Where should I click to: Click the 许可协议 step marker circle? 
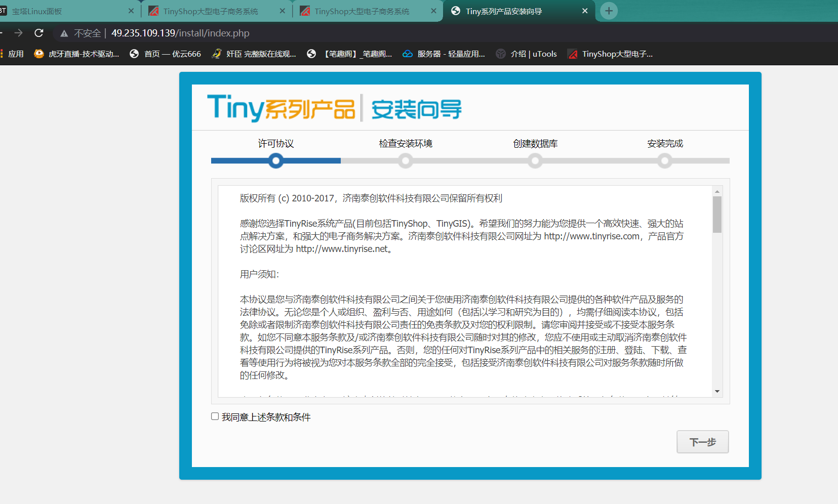pyautogui.click(x=276, y=161)
